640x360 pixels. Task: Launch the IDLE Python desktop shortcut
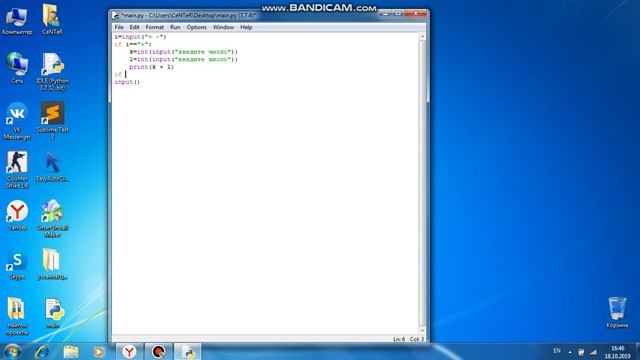tap(52, 72)
